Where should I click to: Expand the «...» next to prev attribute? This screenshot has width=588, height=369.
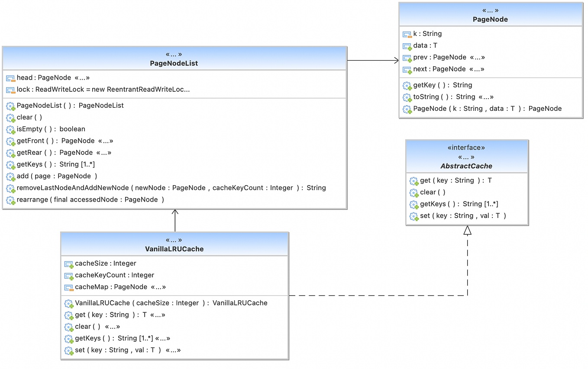(x=477, y=57)
